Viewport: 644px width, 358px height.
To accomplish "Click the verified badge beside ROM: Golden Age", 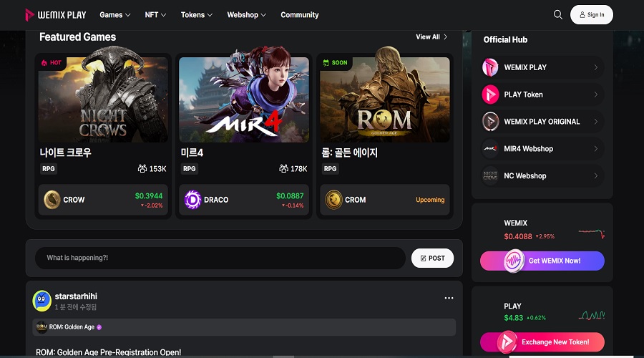I will (99, 327).
